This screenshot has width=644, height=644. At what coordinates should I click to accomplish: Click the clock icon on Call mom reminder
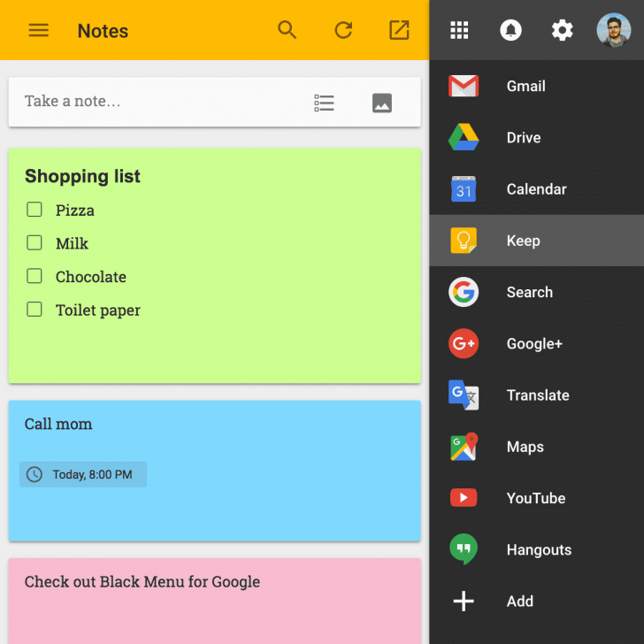(34, 474)
